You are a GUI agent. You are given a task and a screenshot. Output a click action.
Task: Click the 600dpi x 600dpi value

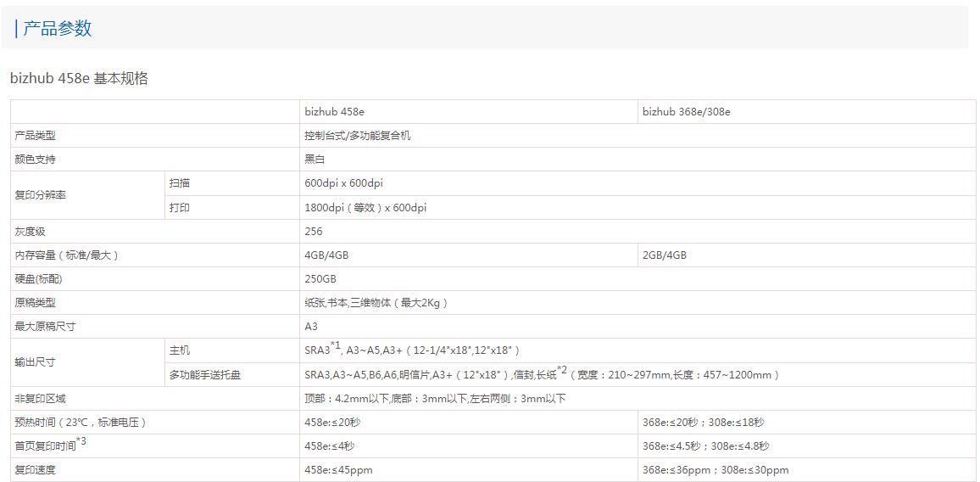coord(343,183)
